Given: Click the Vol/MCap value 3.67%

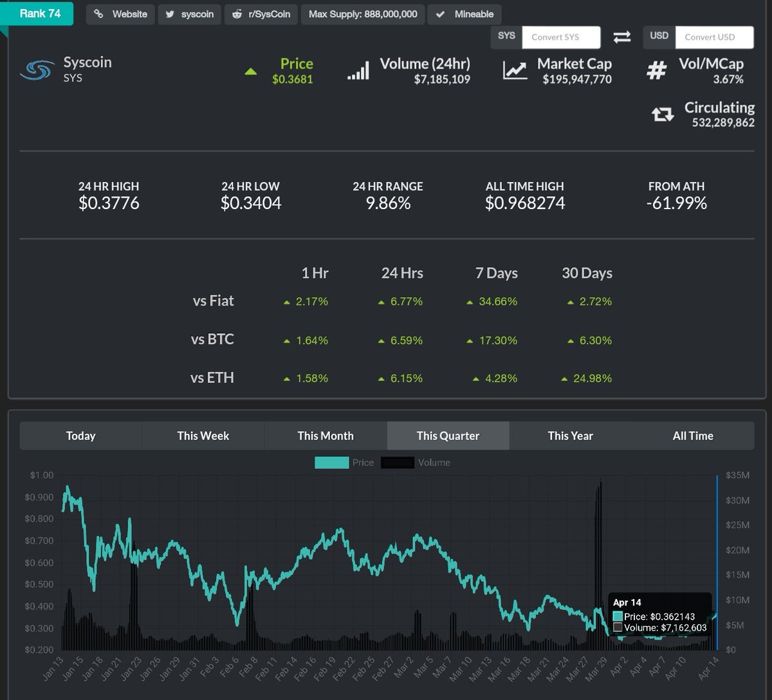Looking at the screenshot, I should (728, 80).
